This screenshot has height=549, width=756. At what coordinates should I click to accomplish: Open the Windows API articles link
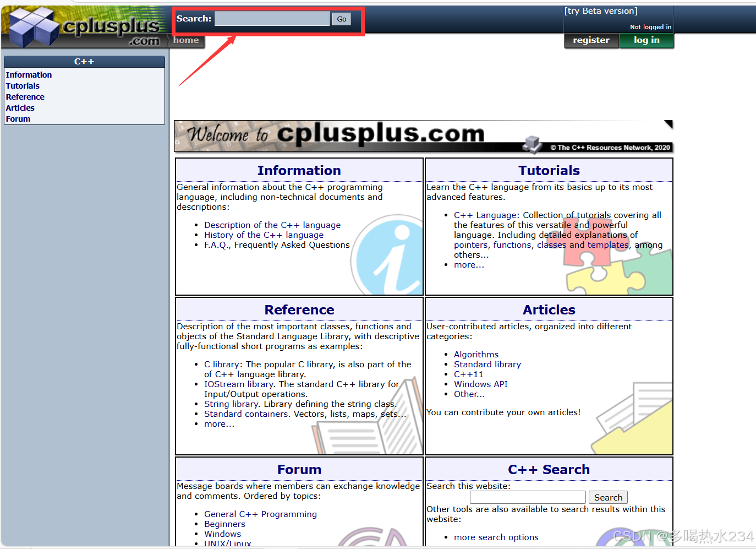pos(481,384)
